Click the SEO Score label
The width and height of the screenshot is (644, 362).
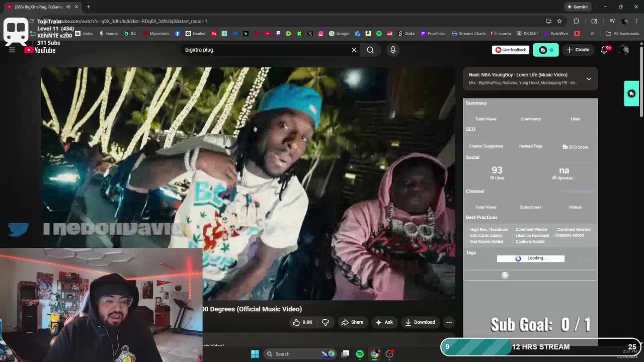(575, 147)
